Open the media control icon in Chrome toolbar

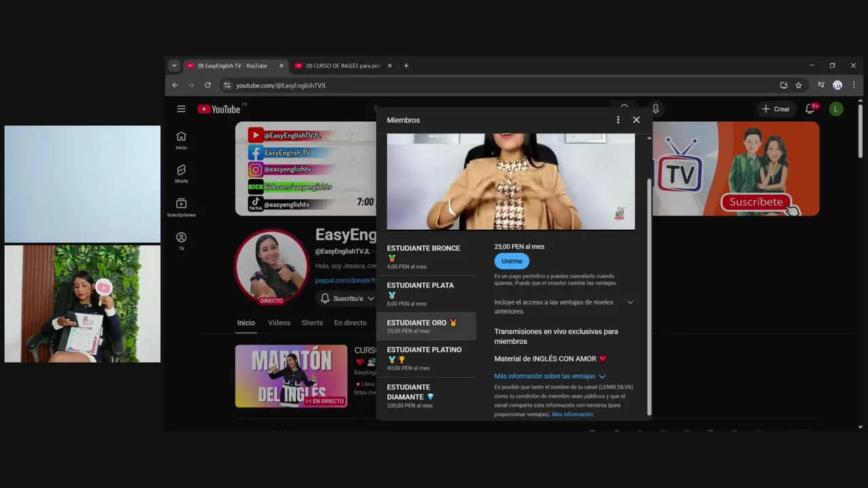tap(821, 85)
